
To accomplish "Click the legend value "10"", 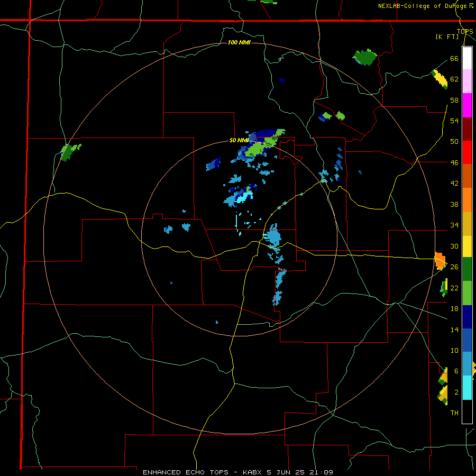I will click(x=454, y=350).
